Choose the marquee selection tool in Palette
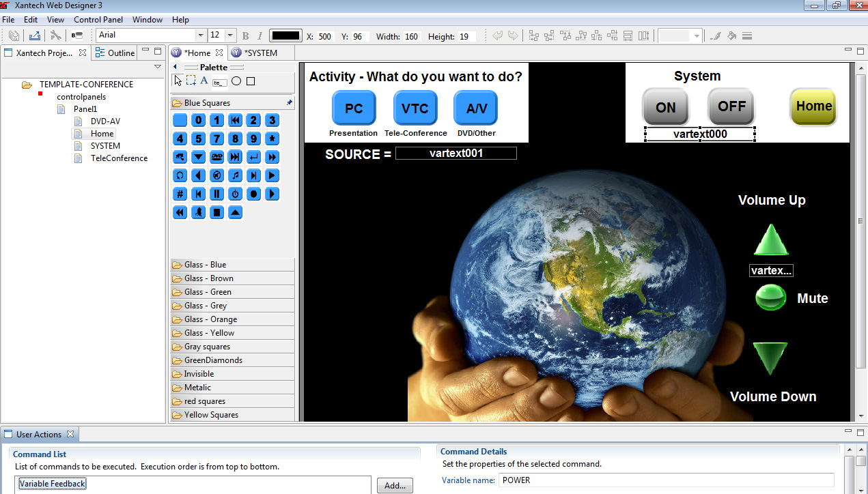868x494 pixels. 191,81
